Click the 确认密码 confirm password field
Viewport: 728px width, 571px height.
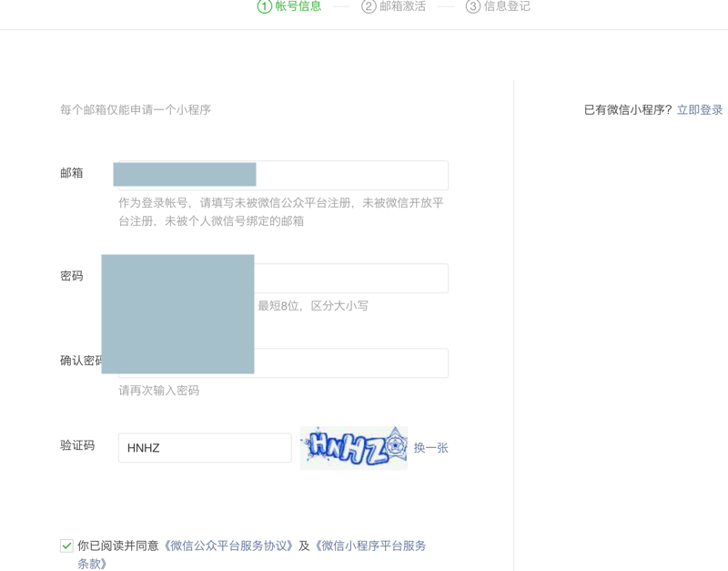click(x=350, y=362)
